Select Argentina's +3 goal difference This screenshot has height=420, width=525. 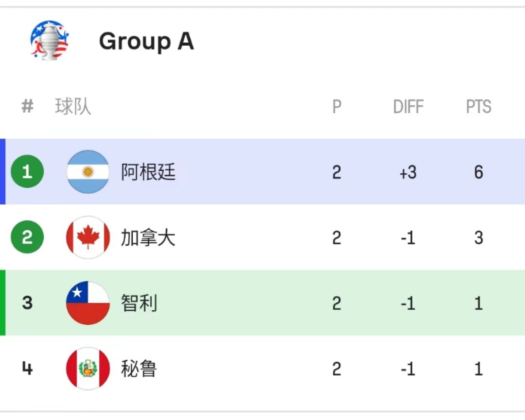point(408,172)
